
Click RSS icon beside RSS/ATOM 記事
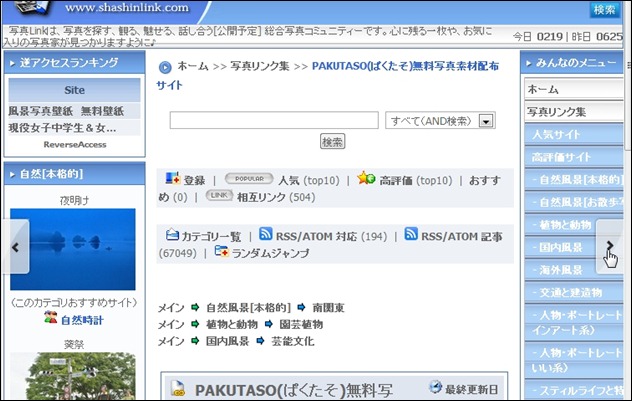[x=411, y=234]
